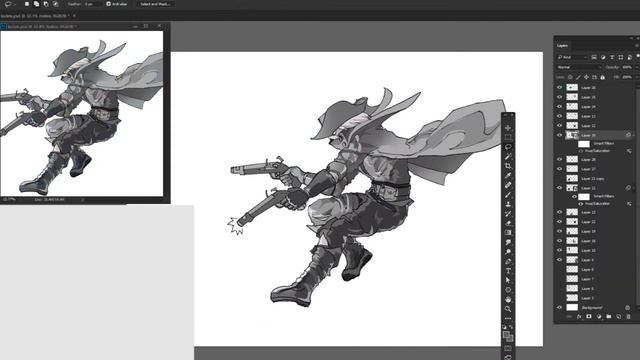
Task: Toggle visibility of Layer 21 smart object
Action: coord(559,188)
